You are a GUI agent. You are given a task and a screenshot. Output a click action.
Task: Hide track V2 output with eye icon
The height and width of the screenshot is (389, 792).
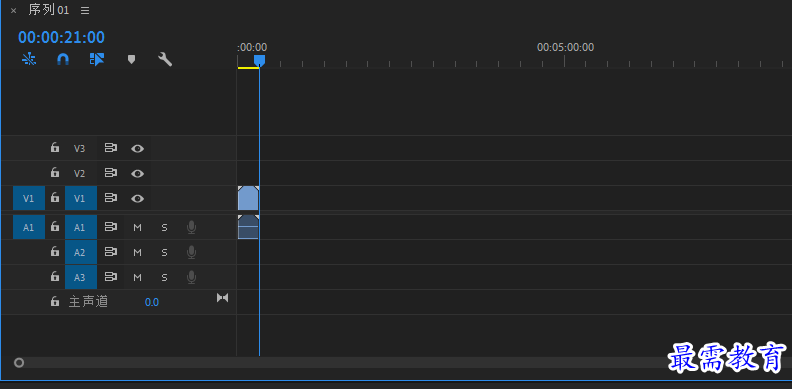(x=137, y=174)
